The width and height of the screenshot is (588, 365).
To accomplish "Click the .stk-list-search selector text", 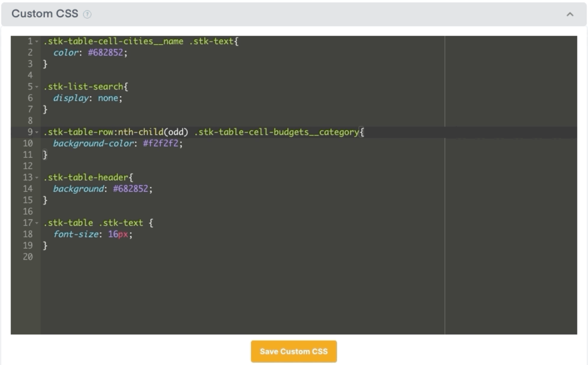I will pyautogui.click(x=83, y=87).
